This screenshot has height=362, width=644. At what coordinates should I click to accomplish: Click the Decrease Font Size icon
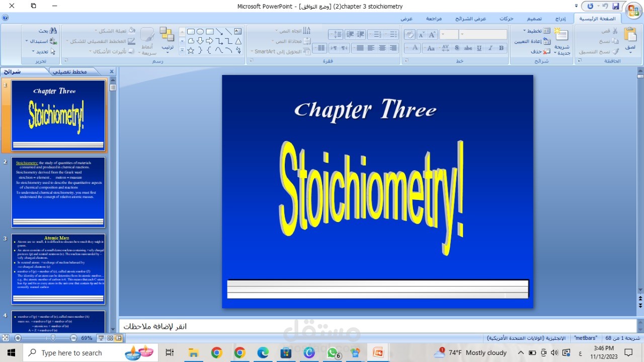[x=422, y=35]
